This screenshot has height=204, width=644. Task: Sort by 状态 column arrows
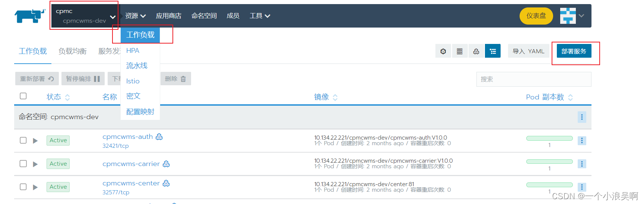(67, 98)
